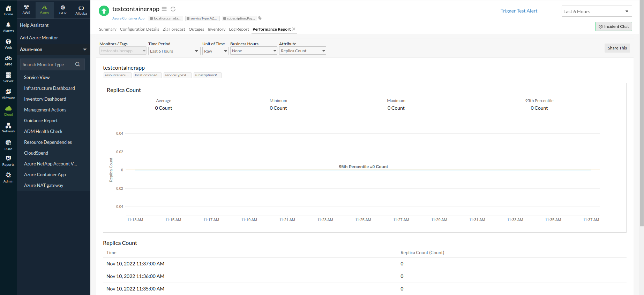Viewport: 644px width, 295px height.
Task: Open the Last 6 Hours top-right dropdown
Action: pyautogui.click(x=596, y=11)
